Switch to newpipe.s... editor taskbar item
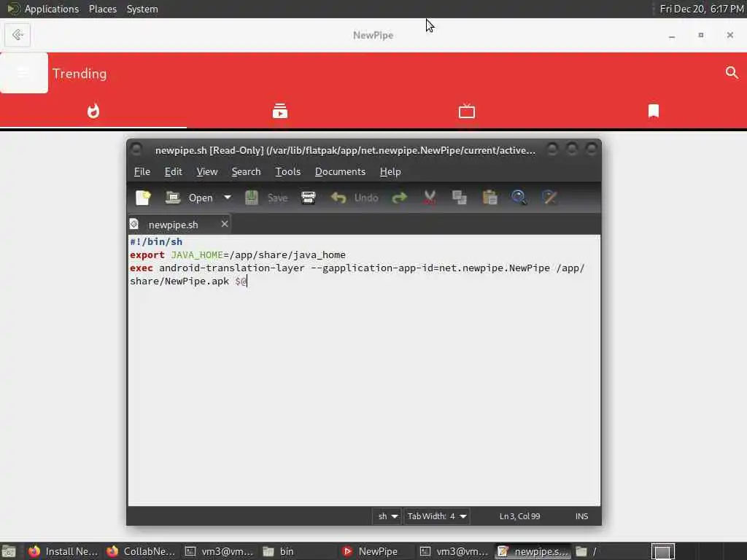The height and width of the screenshot is (560, 747). pyautogui.click(x=532, y=551)
